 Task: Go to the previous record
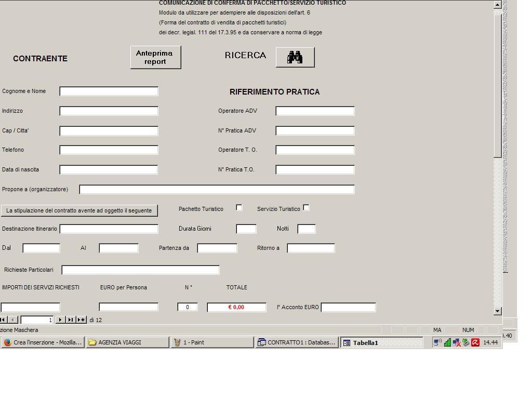click(13, 320)
